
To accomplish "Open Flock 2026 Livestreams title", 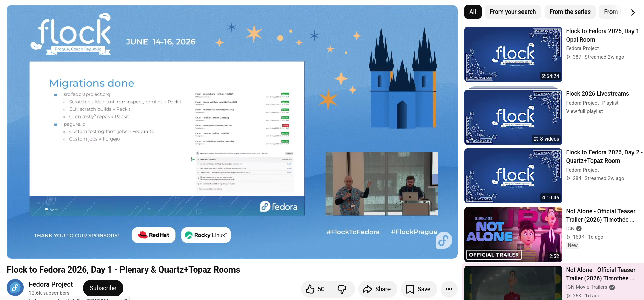I will [x=597, y=94].
